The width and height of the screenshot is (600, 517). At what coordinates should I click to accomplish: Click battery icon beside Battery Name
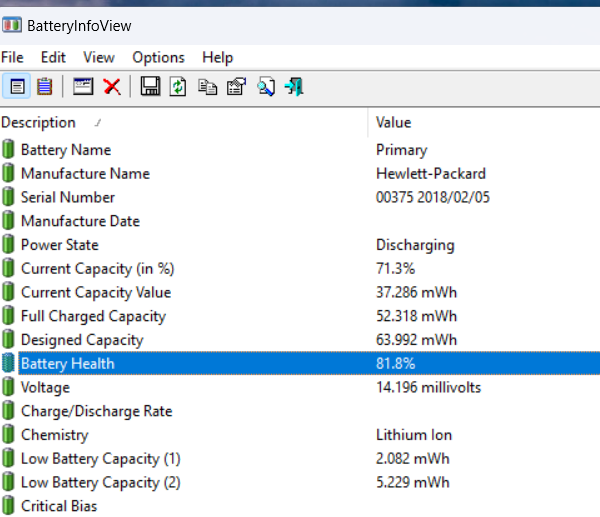8,149
